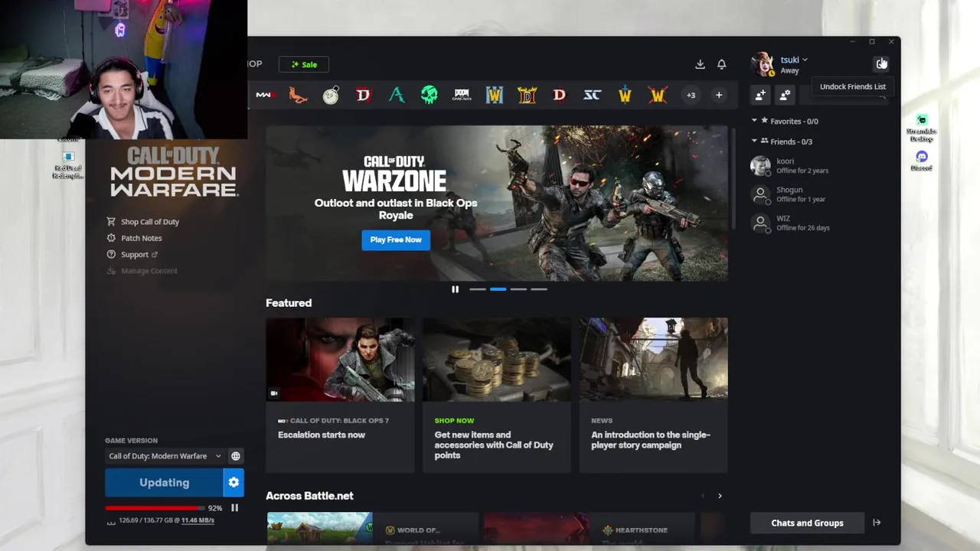Open the Support link
This screenshot has height=551, width=980.
pos(135,255)
